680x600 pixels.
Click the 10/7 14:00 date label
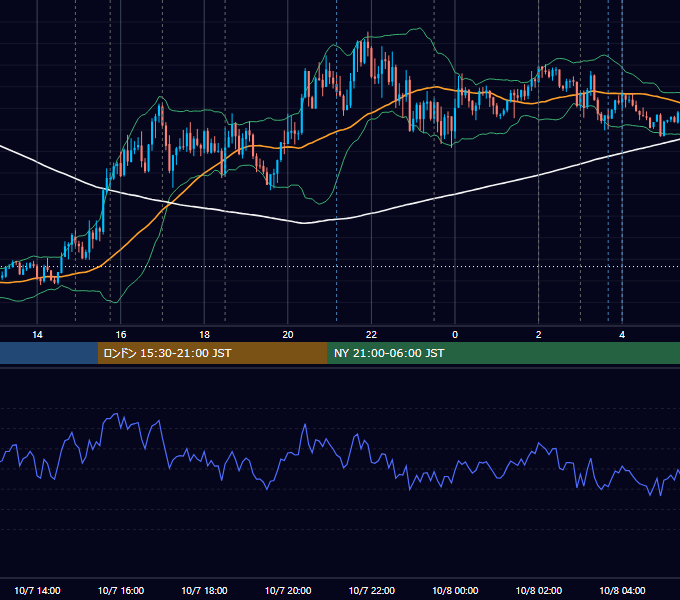point(37,590)
